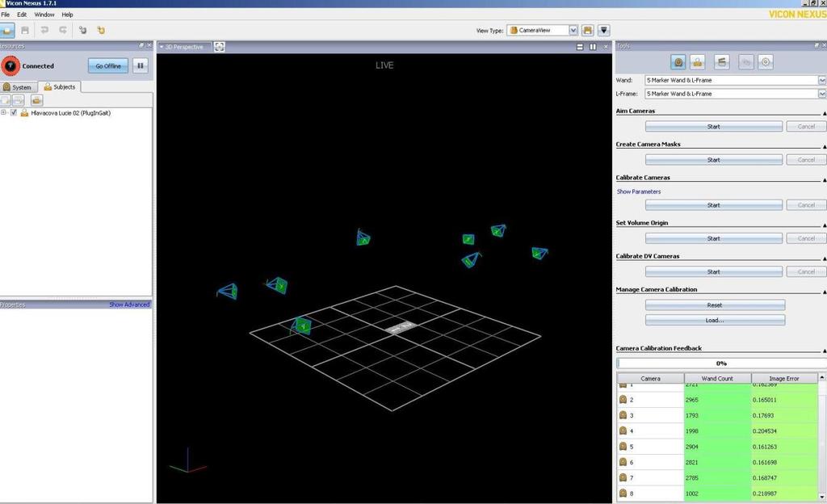Click the yellow marker-chain icon in the toolbar

tap(101, 30)
